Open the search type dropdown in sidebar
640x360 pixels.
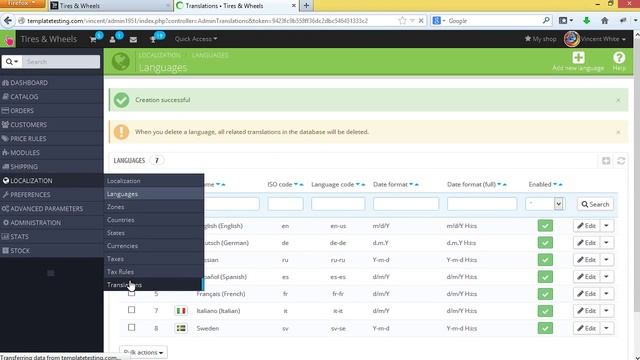[x=12, y=62]
